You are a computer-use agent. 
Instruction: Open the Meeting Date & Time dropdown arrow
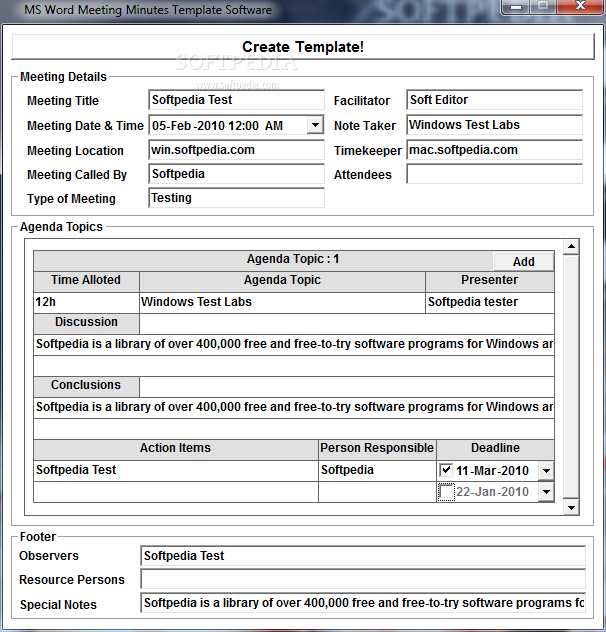click(x=315, y=125)
